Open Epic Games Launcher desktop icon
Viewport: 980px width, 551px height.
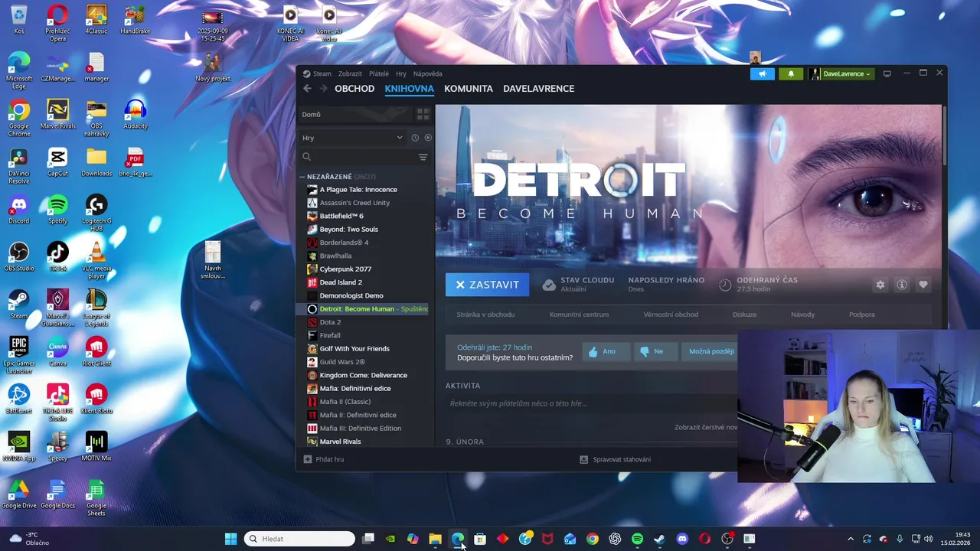19,356
